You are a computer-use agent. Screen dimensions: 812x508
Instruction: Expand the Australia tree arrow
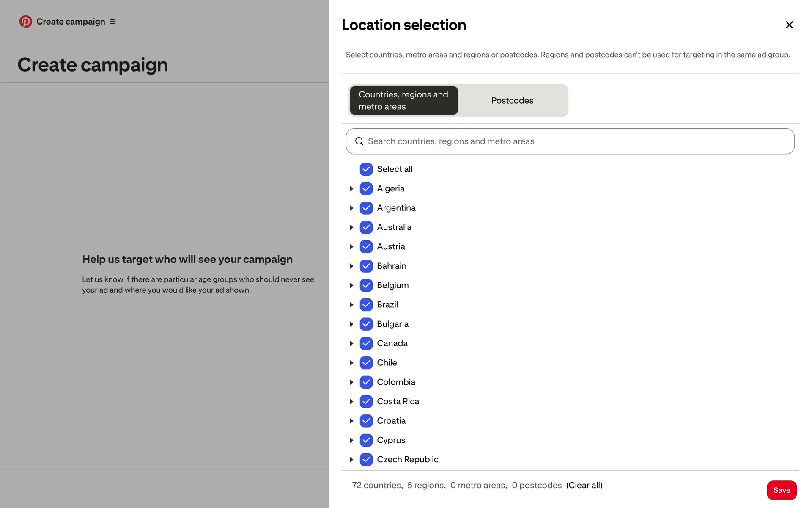(351, 227)
